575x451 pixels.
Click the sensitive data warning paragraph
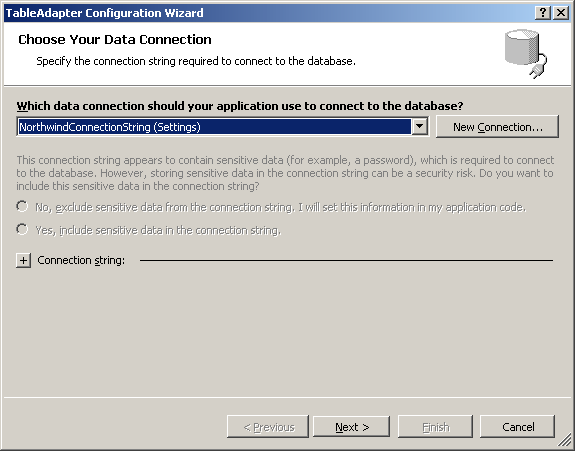point(285,173)
